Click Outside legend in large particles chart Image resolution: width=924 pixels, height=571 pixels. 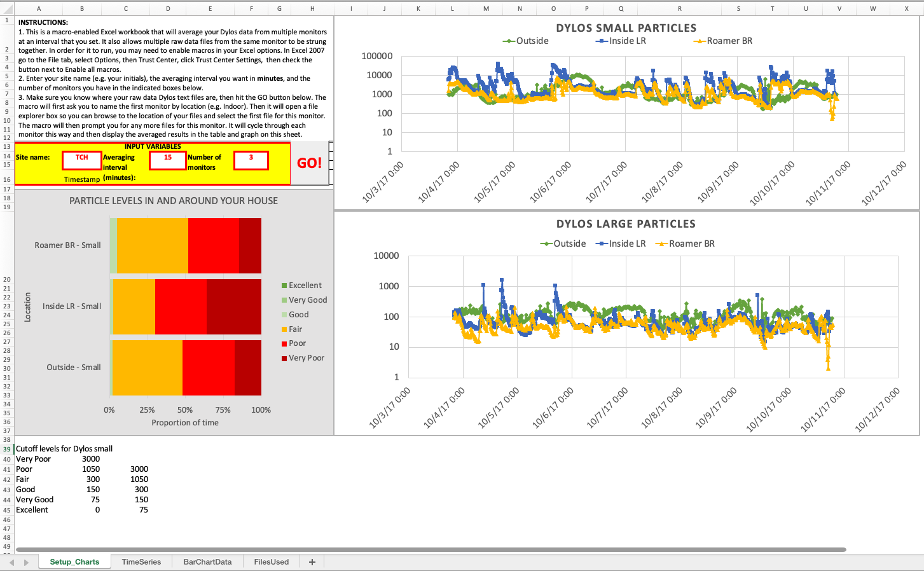click(563, 244)
